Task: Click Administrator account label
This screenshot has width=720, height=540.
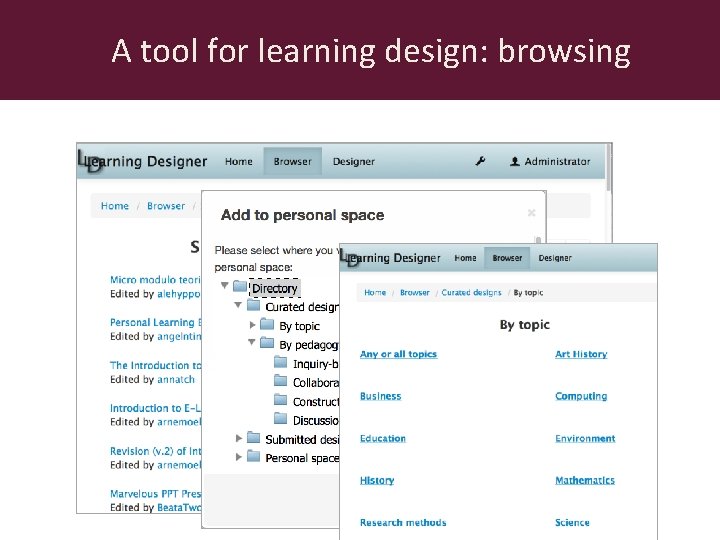Action: pos(557,162)
